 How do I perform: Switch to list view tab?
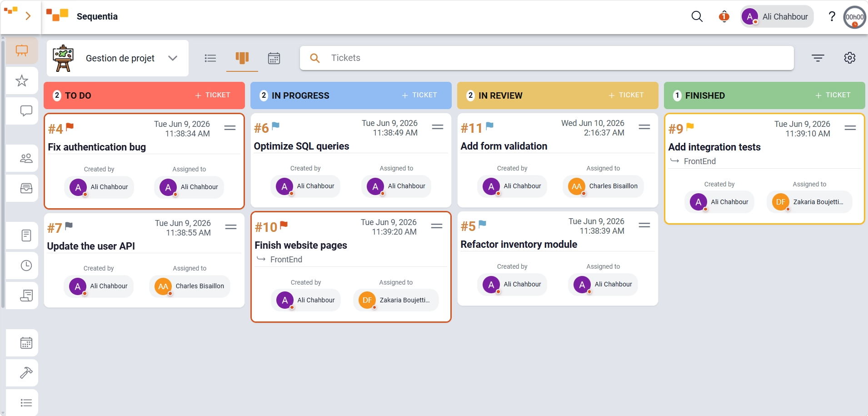tap(210, 58)
